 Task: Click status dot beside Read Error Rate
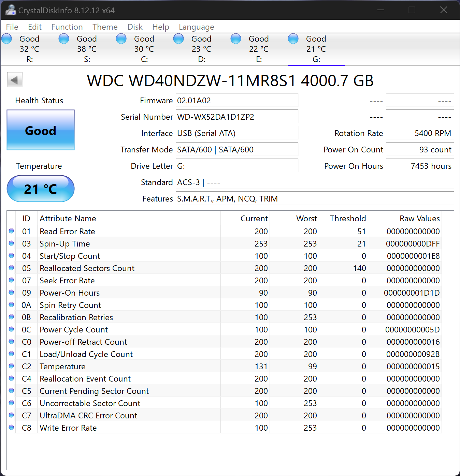point(11,231)
